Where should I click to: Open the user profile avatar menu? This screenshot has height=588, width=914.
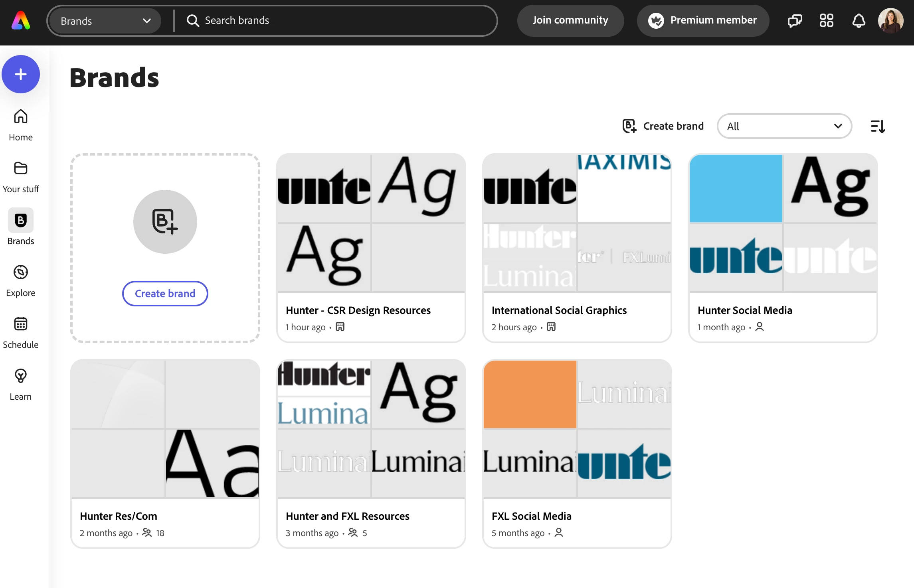pyautogui.click(x=891, y=21)
